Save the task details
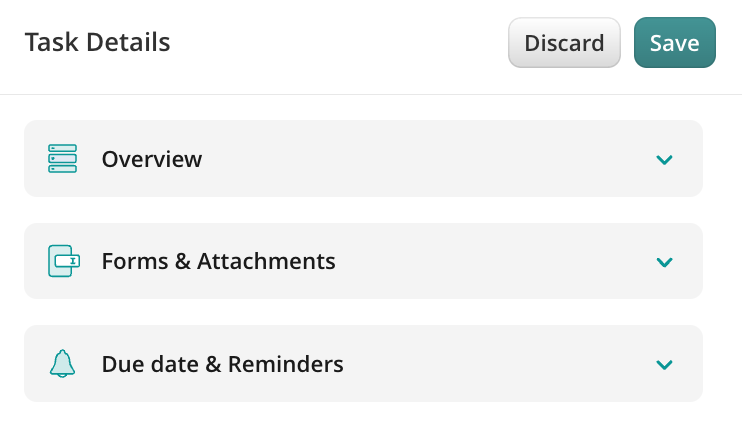This screenshot has width=742, height=438. pyautogui.click(x=674, y=43)
